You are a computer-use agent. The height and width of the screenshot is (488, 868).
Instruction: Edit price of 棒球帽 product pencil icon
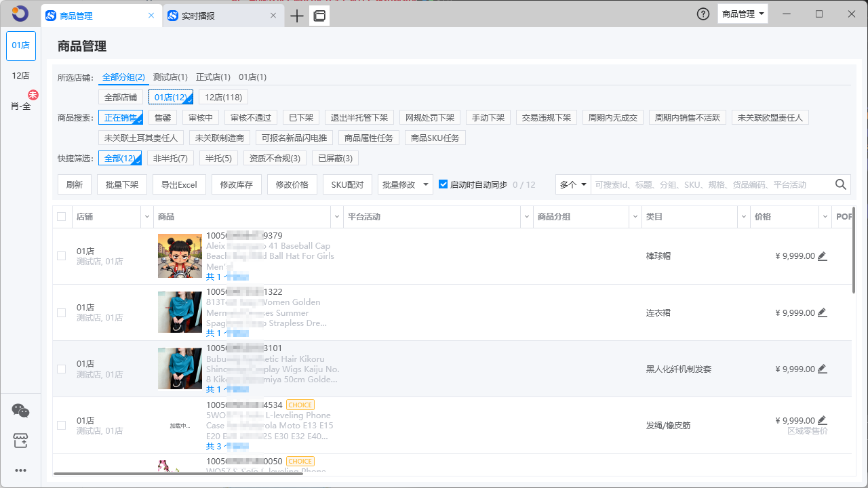click(x=823, y=256)
